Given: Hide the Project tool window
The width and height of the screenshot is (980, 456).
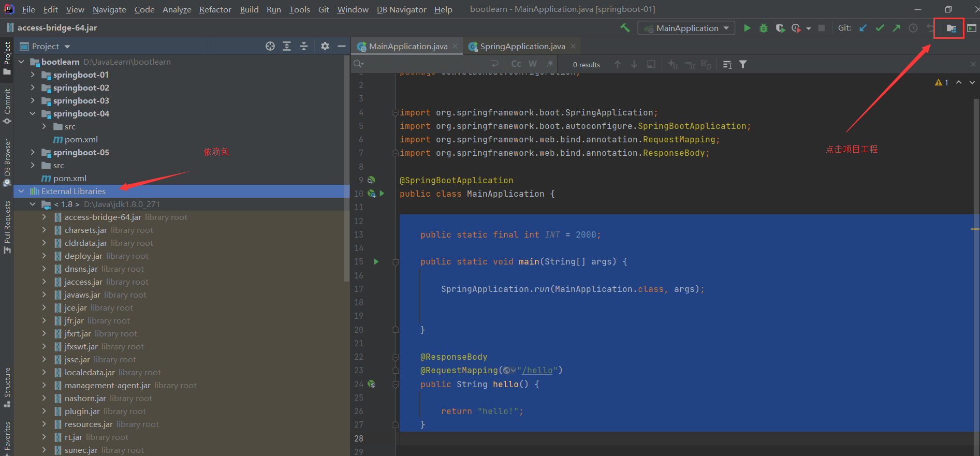Looking at the screenshot, I should (342, 46).
